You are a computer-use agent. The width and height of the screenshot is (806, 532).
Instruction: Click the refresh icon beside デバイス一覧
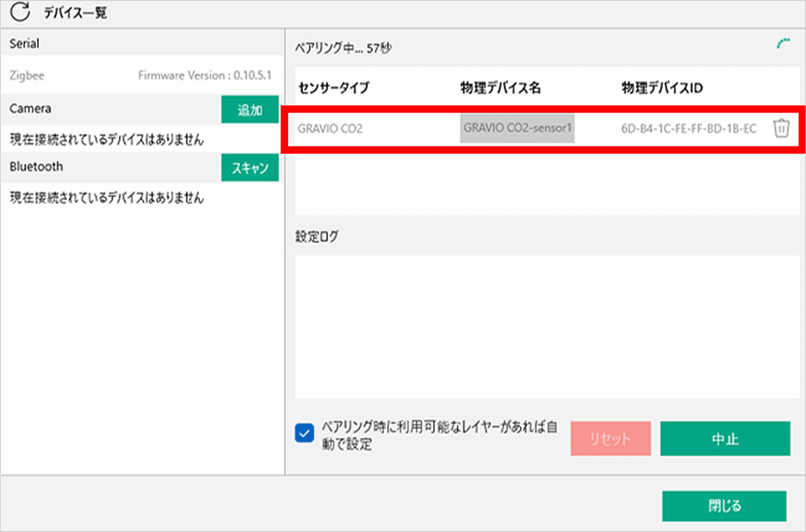tap(20, 12)
